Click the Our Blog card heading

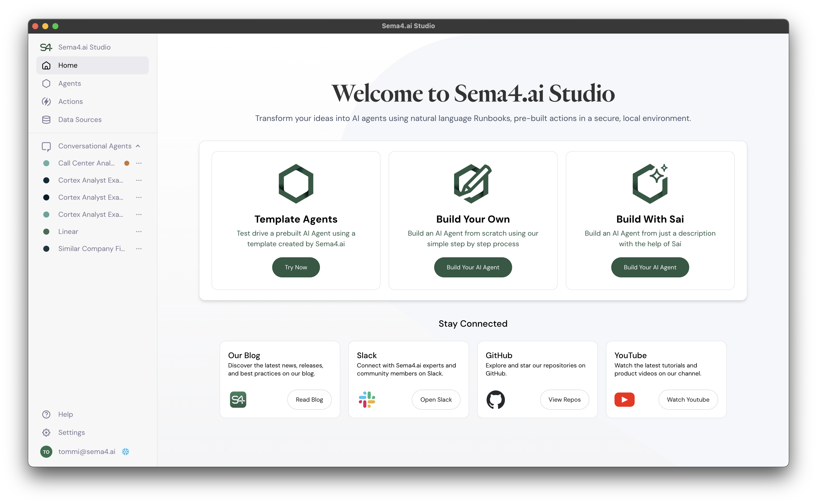244,355
